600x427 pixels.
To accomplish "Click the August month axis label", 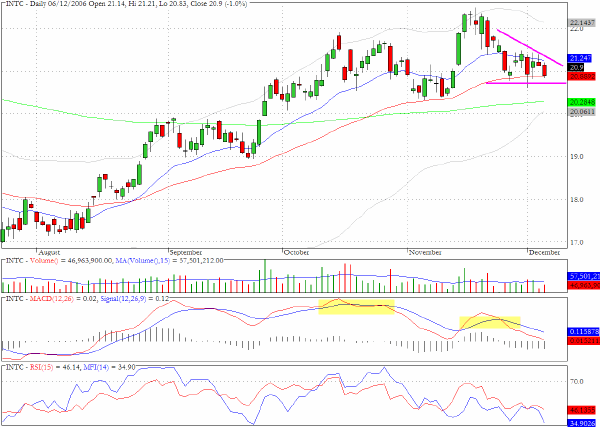I will [49, 253].
